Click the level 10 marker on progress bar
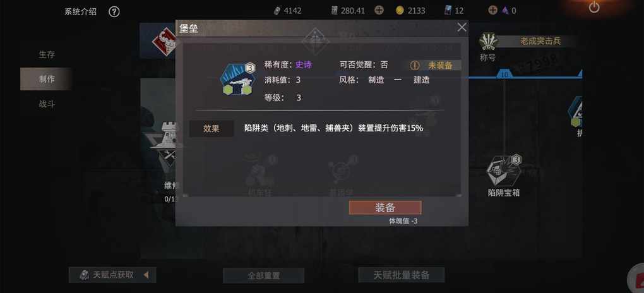Image resolution: width=644 pixels, height=293 pixels. 504,75
